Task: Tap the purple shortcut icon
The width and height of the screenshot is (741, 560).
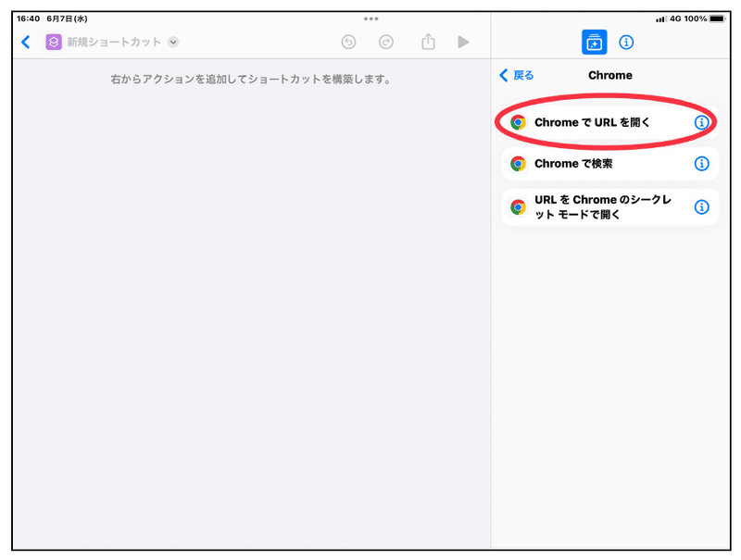Action: pos(54,42)
